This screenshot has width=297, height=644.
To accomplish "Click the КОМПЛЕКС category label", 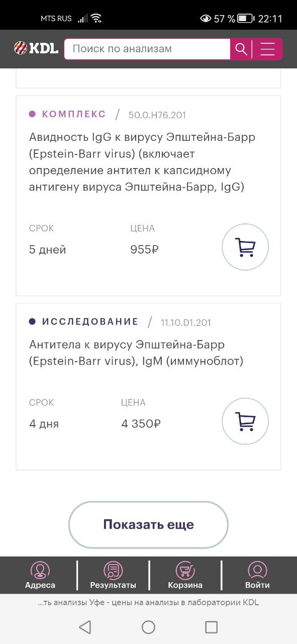I will 74,114.
